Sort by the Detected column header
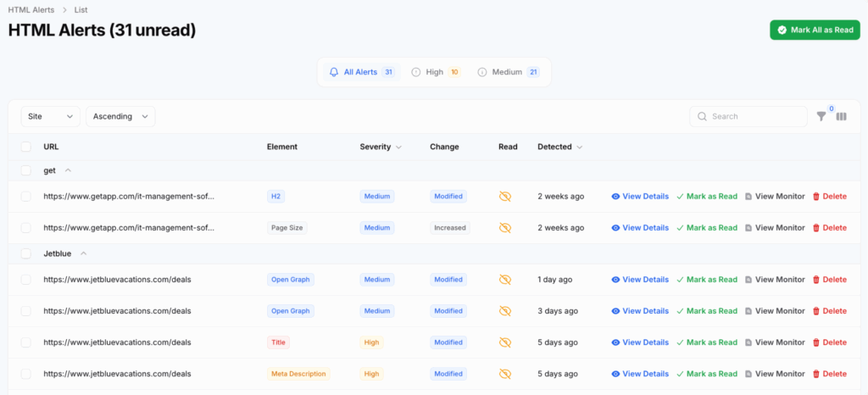 [x=559, y=147]
